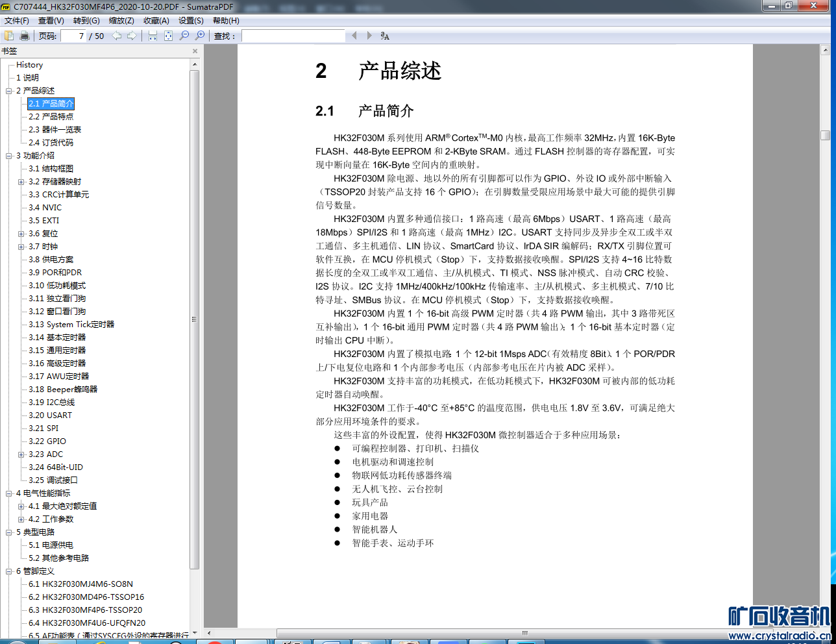Toggle the Match Case find option
Image resolution: width=836 pixels, height=644 pixels.
[x=385, y=36]
